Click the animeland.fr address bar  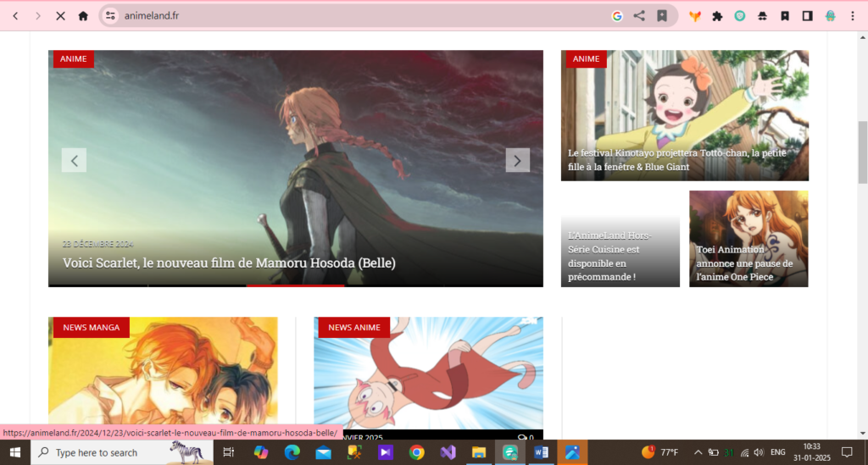click(354, 16)
